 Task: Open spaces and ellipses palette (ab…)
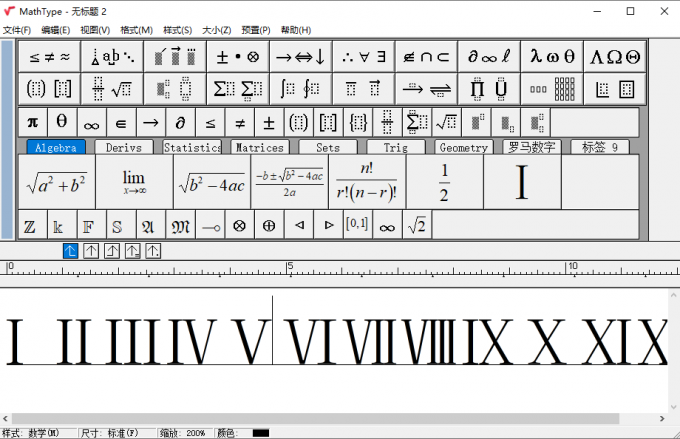112,56
